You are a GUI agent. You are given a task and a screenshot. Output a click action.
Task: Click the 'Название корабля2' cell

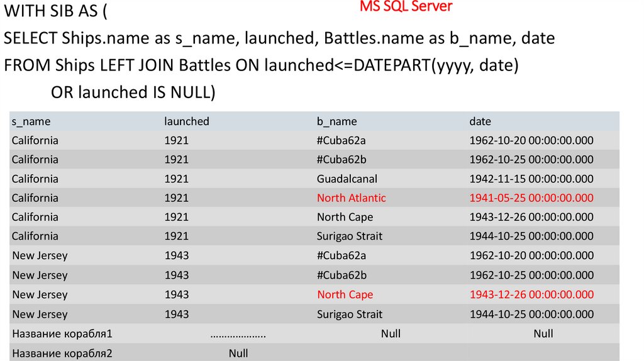point(62,353)
